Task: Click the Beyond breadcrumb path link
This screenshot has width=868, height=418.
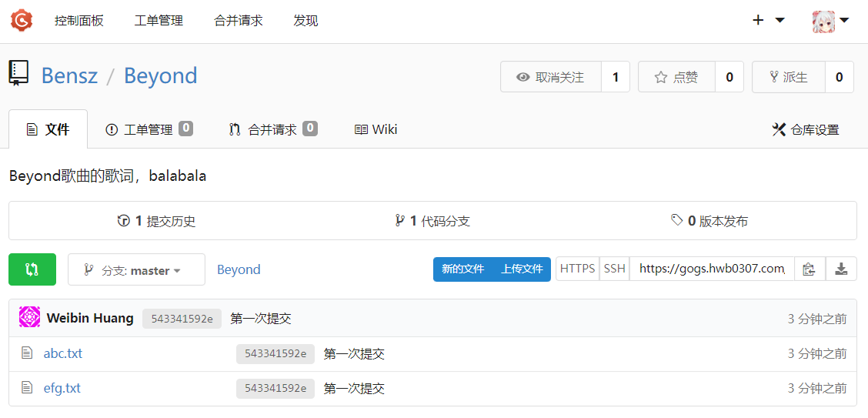Action: (239, 269)
